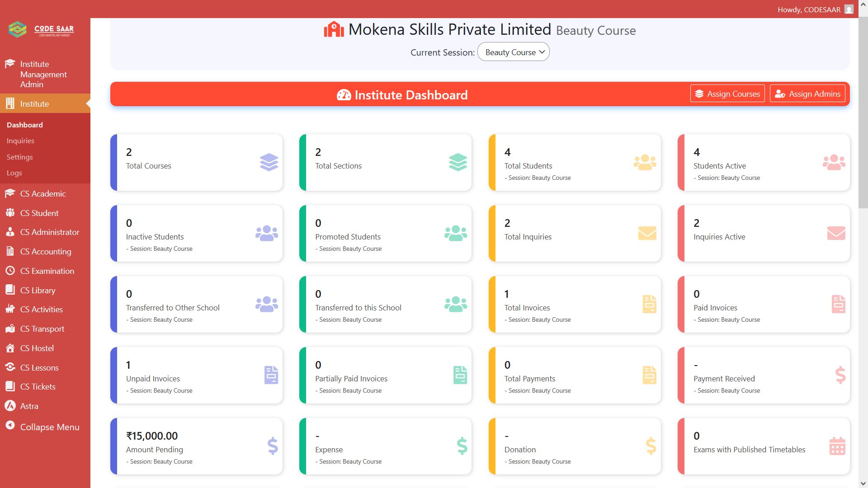Click the Total Courses stack icon

[269, 162]
